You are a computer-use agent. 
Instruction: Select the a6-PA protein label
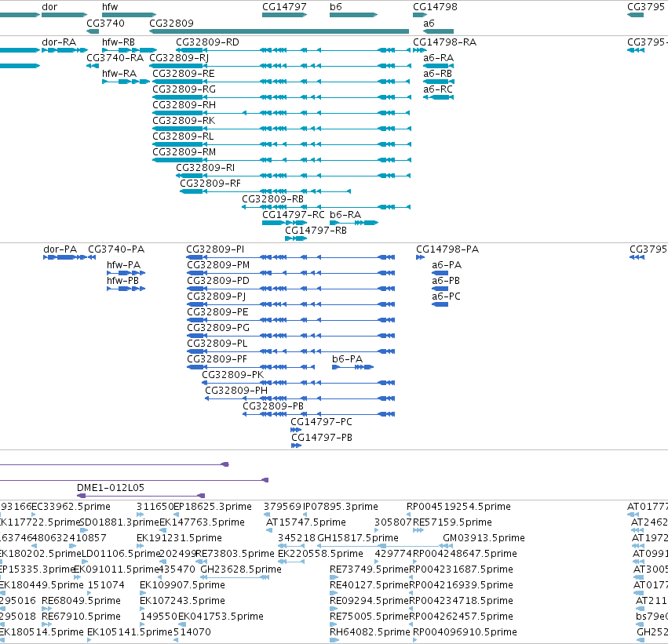[x=447, y=265]
